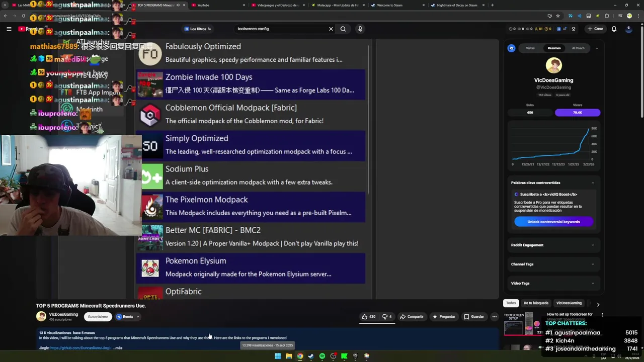The width and height of the screenshot is (644, 362).
Task: Click the channel views growth chart
Action: [553, 146]
